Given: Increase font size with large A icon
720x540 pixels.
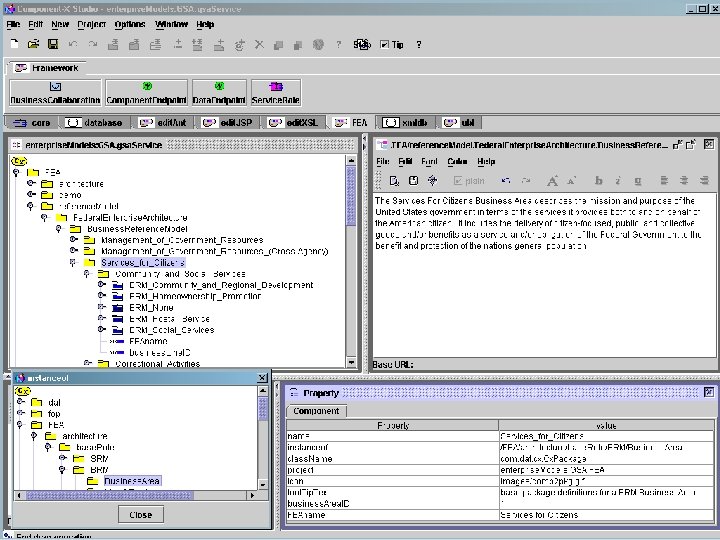Looking at the screenshot, I should [x=552, y=181].
